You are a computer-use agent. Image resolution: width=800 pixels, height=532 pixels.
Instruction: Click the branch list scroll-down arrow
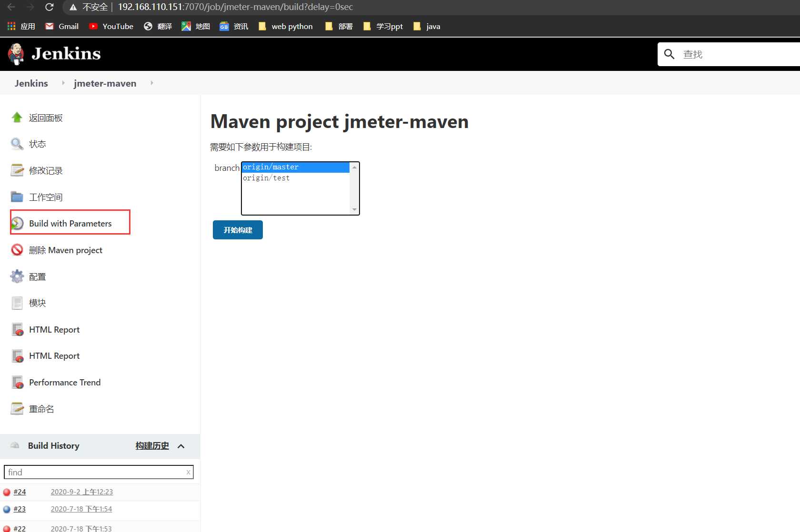point(354,210)
